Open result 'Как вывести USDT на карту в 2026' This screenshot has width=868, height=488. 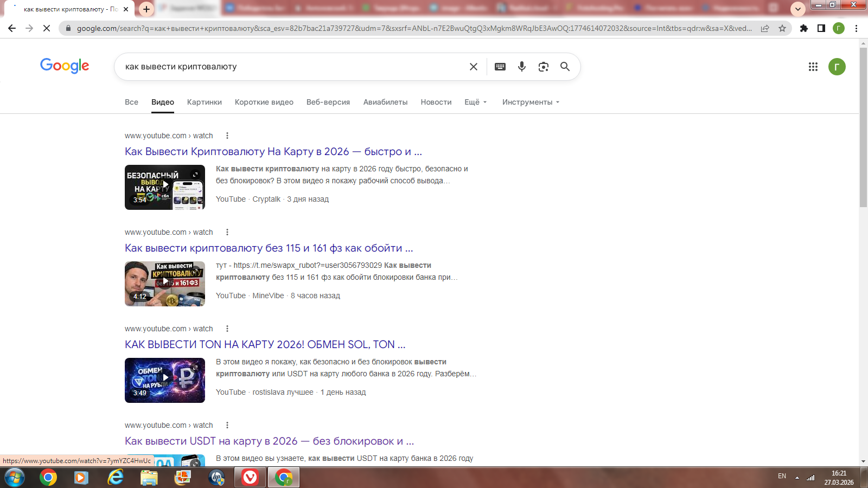270,441
